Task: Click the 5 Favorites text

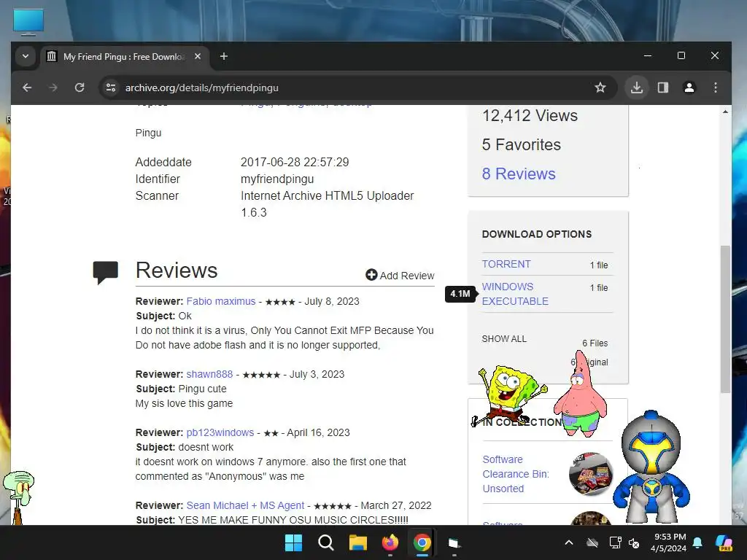Action: pos(521,145)
